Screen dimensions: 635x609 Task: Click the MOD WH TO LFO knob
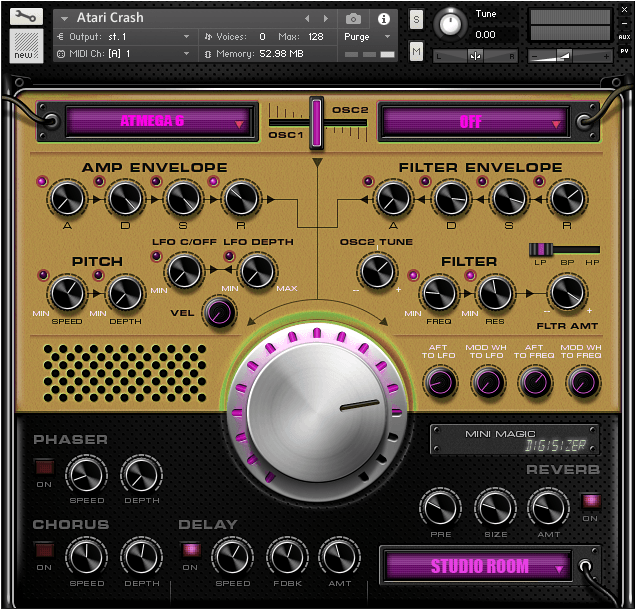[488, 382]
